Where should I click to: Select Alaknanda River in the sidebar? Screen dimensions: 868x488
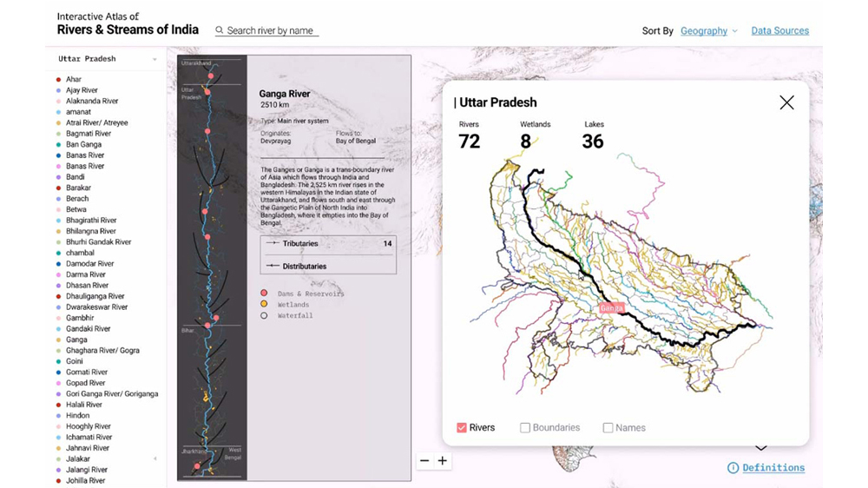coord(92,101)
